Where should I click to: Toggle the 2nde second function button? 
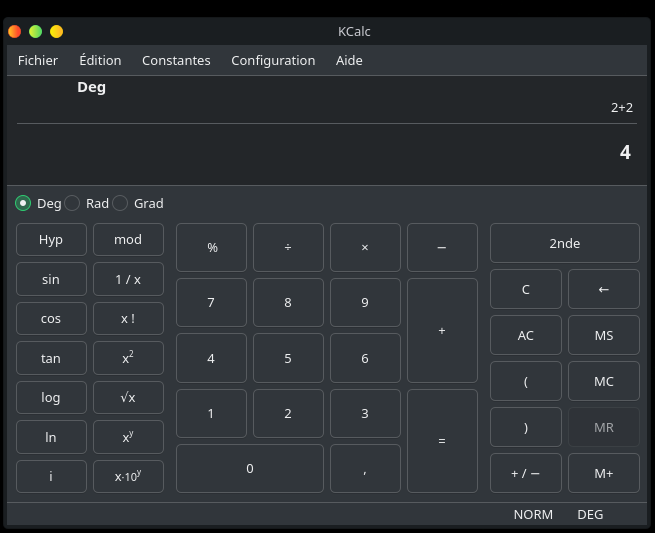click(x=564, y=243)
